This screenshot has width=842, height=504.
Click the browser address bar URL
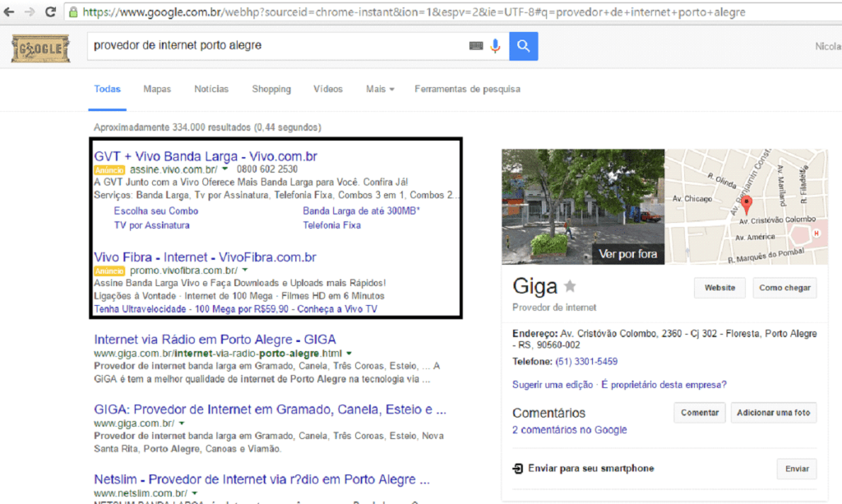[414, 12]
